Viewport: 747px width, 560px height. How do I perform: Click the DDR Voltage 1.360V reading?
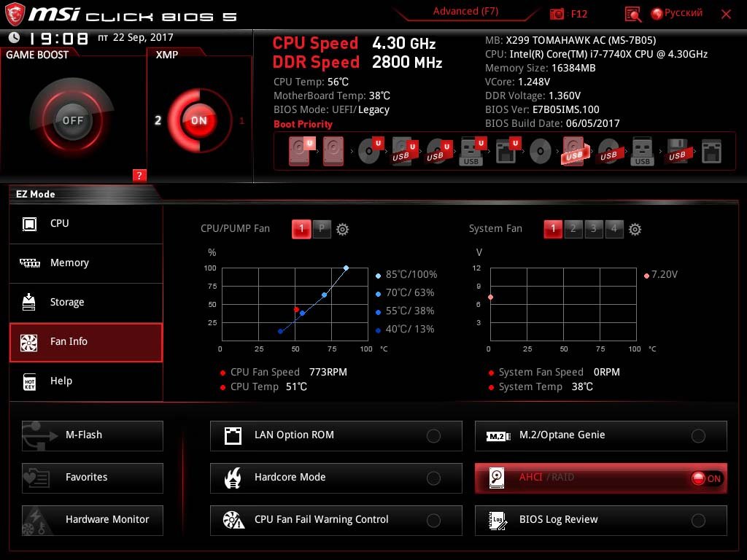[x=565, y=96]
